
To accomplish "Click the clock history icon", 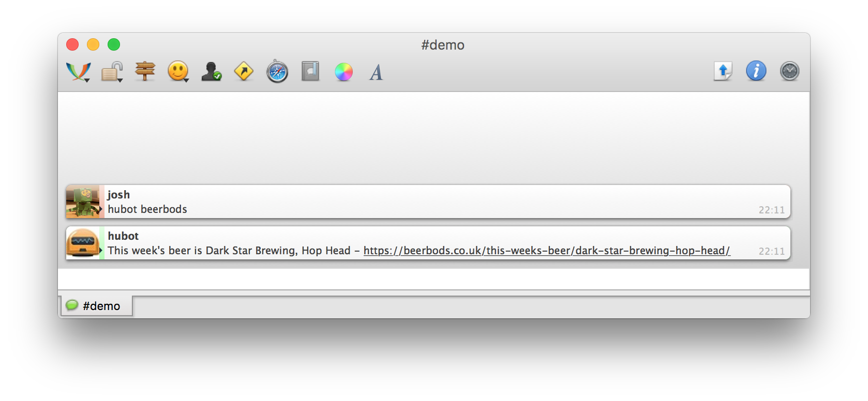I will pyautogui.click(x=789, y=71).
